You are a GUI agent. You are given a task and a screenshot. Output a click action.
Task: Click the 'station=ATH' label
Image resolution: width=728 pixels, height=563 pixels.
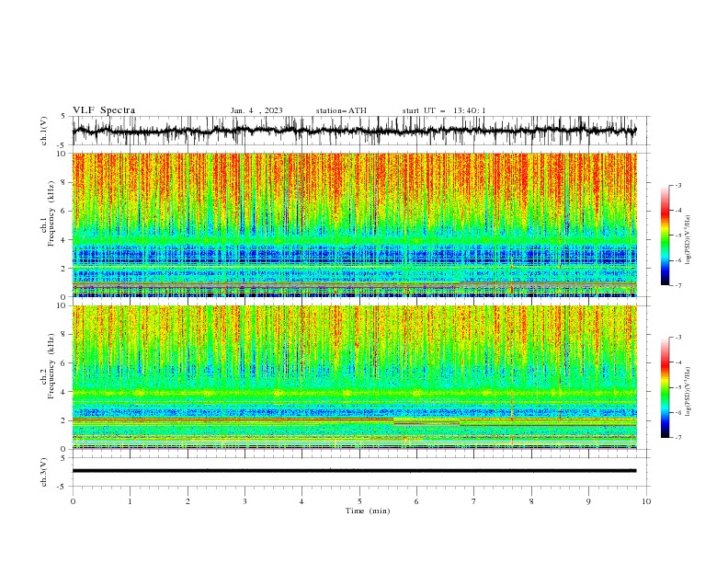(x=341, y=110)
